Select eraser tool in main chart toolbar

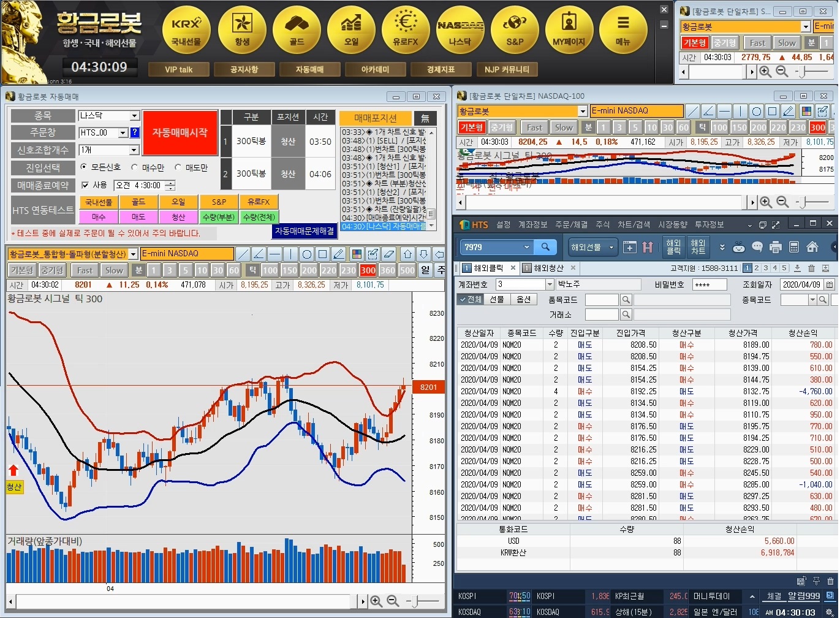(x=388, y=254)
